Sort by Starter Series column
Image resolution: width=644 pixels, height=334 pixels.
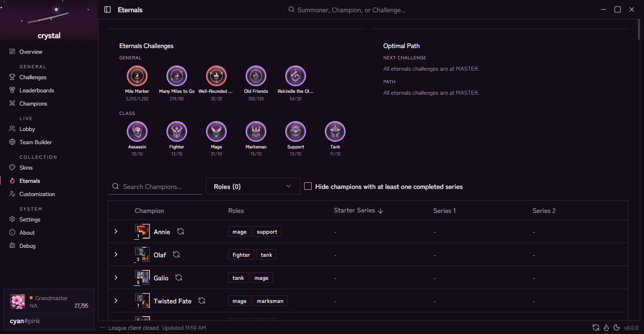[x=358, y=211]
